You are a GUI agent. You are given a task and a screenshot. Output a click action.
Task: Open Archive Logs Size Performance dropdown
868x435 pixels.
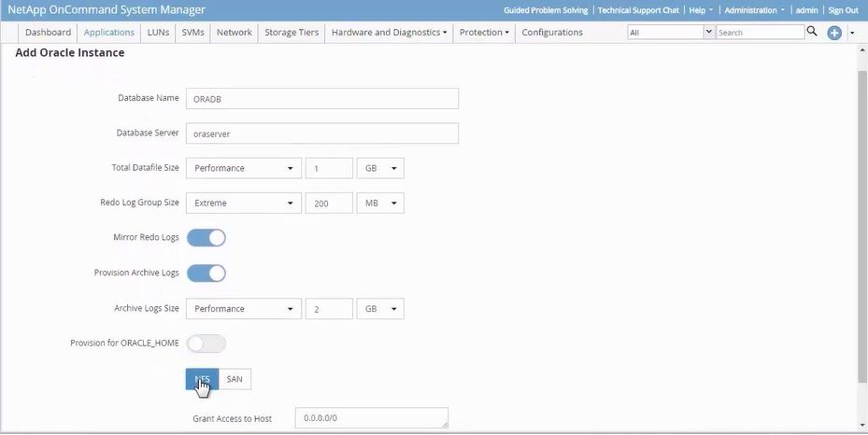pyautogui.click(x=244, y=308)
